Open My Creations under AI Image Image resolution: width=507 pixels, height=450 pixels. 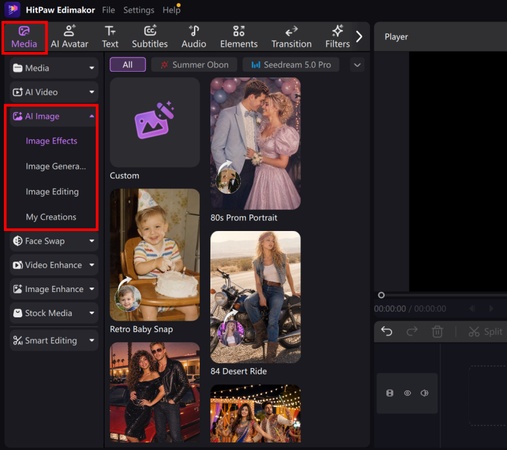point(51,217)
